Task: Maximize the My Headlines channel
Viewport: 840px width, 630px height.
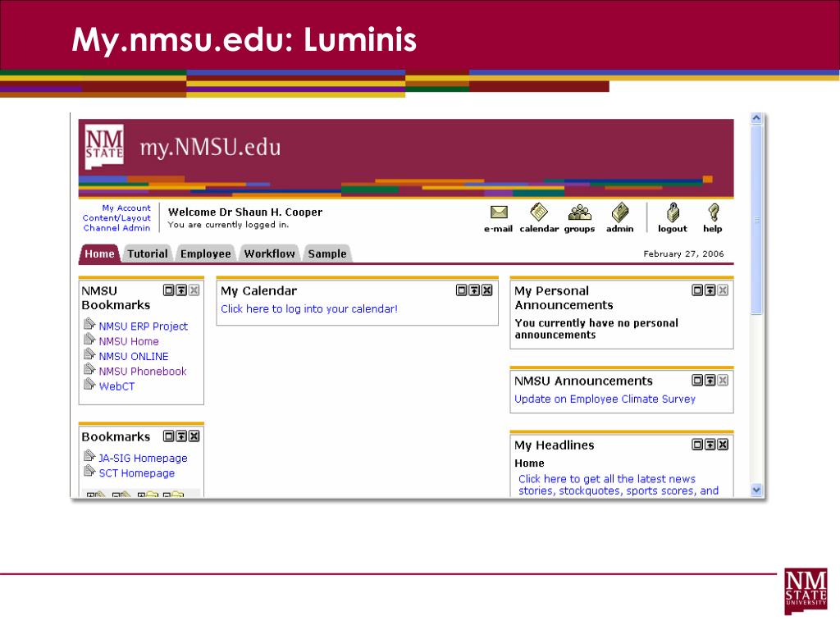Action: pos(697,445)
